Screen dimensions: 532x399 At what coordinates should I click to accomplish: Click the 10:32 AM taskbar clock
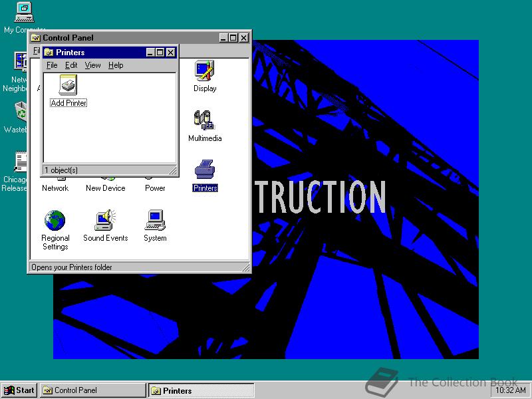tap(511, 390)
